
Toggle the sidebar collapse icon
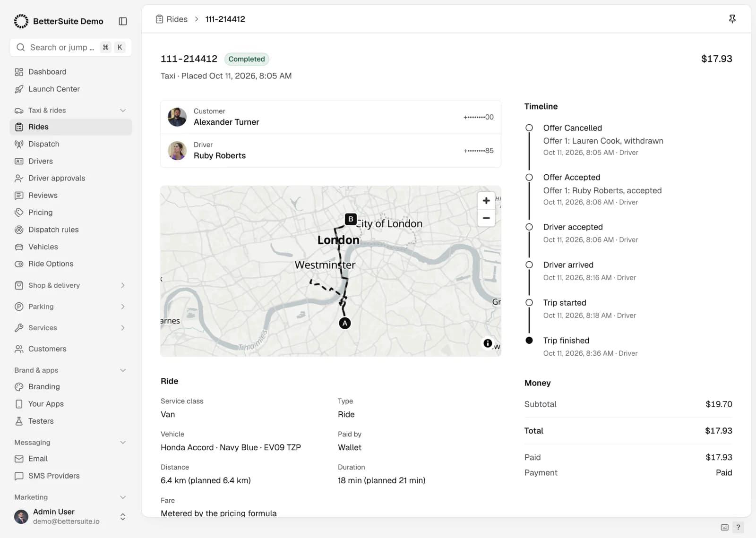[123, 21]
